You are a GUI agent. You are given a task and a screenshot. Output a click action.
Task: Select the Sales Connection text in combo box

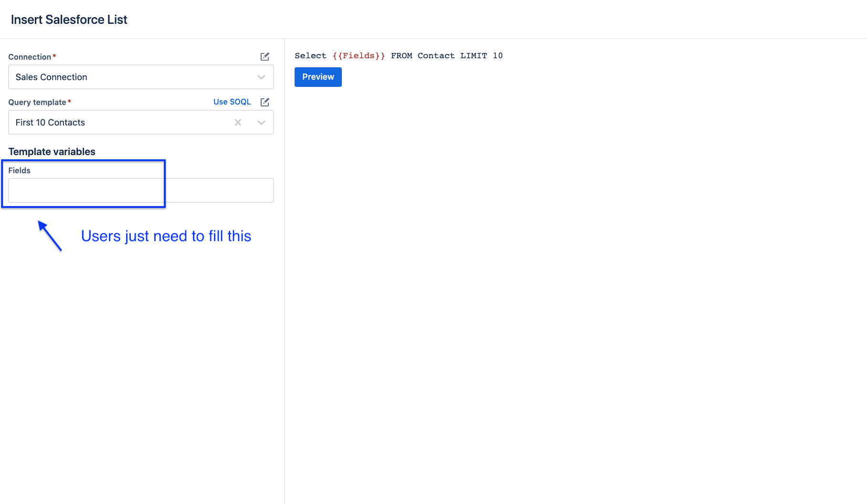click(x=52, y=77)
